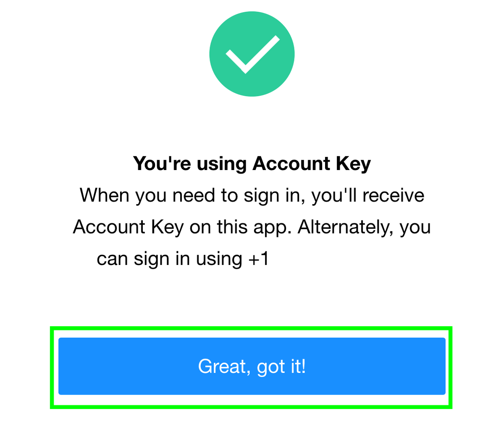504x435 pixels.
Task: Click the 'You're using Account Key' heading
Action: tap(252, 163)
